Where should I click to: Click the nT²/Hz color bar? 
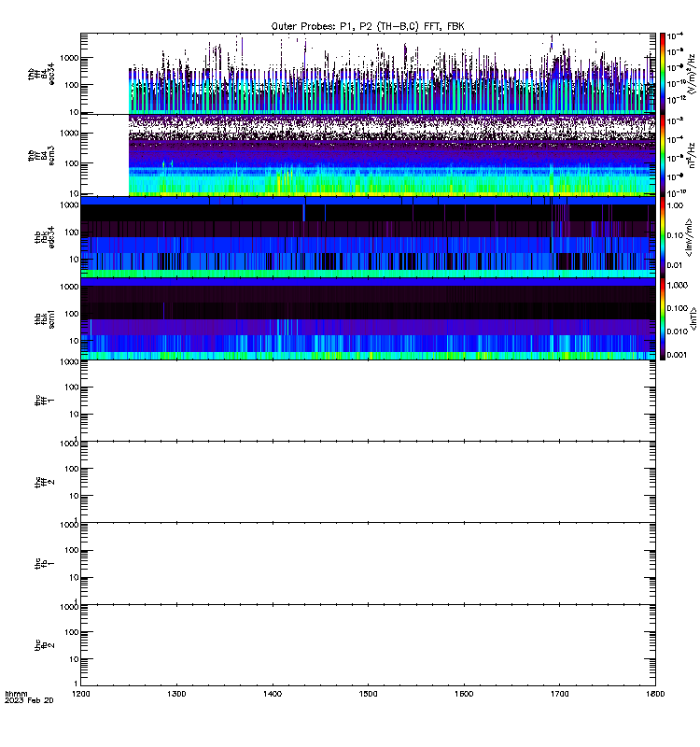pyautogui.click(x=663, y=156)
